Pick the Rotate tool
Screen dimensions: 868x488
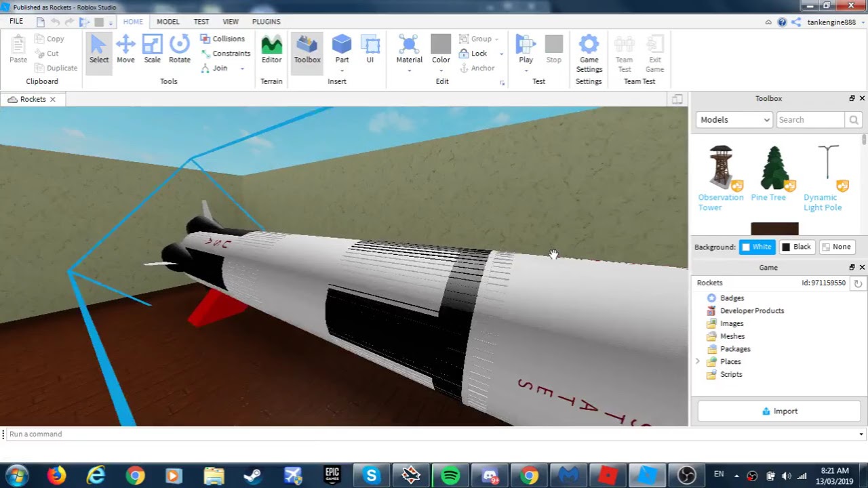pos(180,49)
